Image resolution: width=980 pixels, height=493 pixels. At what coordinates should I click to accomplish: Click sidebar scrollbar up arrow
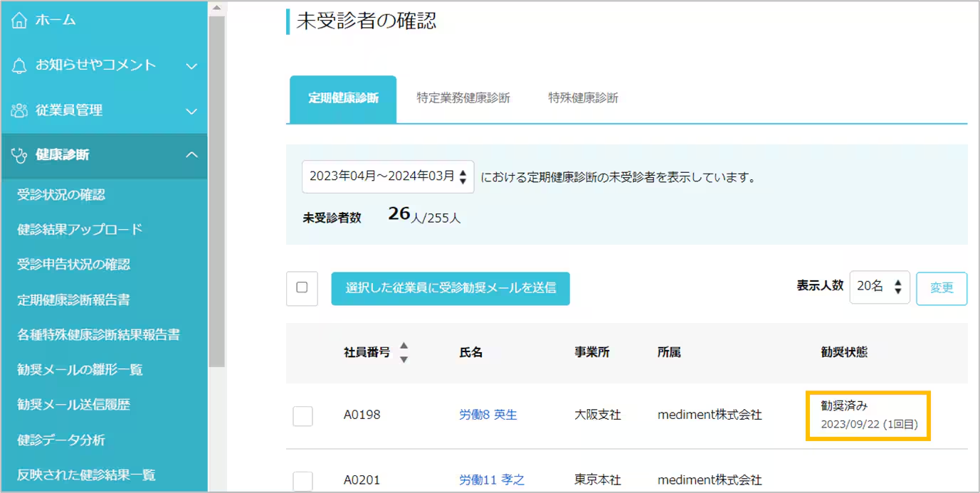217,8
